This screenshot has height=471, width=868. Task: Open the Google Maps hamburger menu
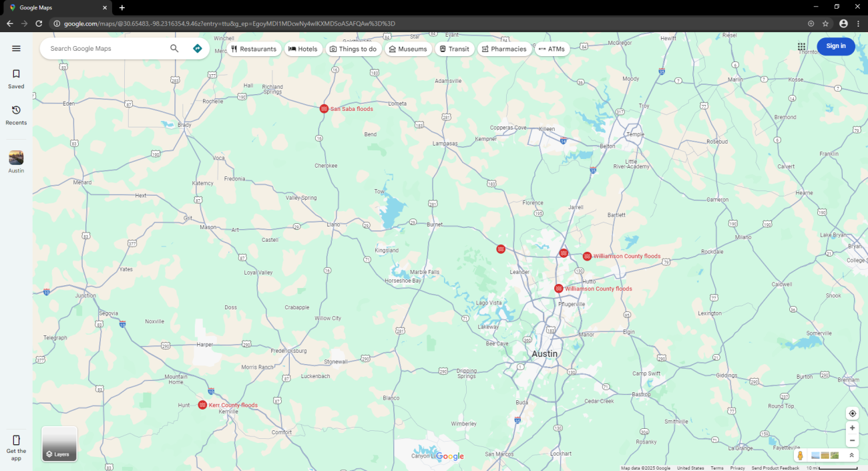click(x=17, y=49)
